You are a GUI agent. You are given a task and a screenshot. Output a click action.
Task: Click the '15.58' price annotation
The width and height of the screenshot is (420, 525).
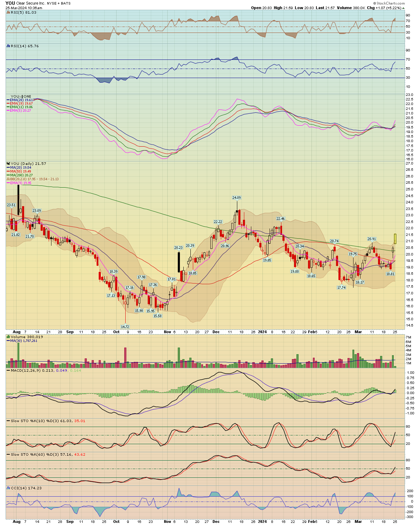coord(157,316)
